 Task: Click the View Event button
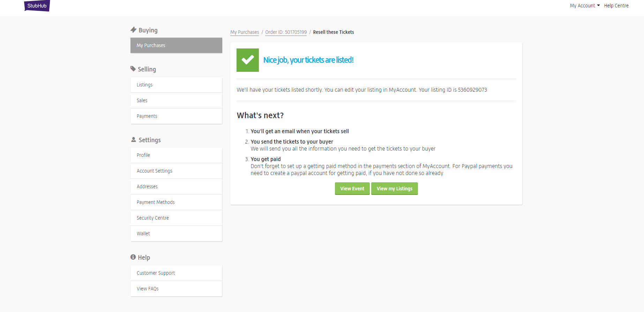coord(352,189)
